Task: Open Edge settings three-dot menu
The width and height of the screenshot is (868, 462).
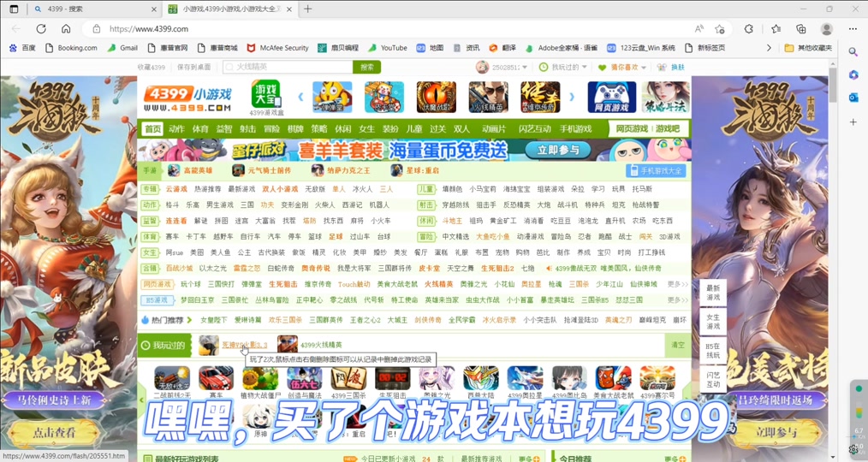Action: tap(853, 29)
